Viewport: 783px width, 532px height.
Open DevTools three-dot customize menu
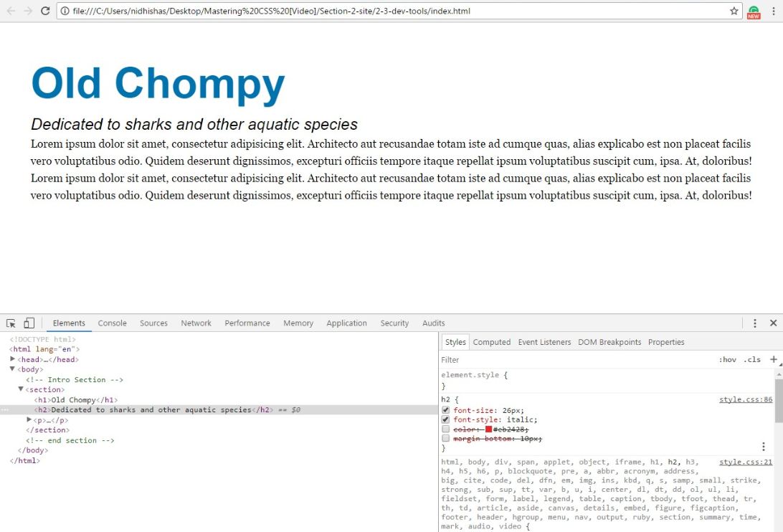[755, 323]
